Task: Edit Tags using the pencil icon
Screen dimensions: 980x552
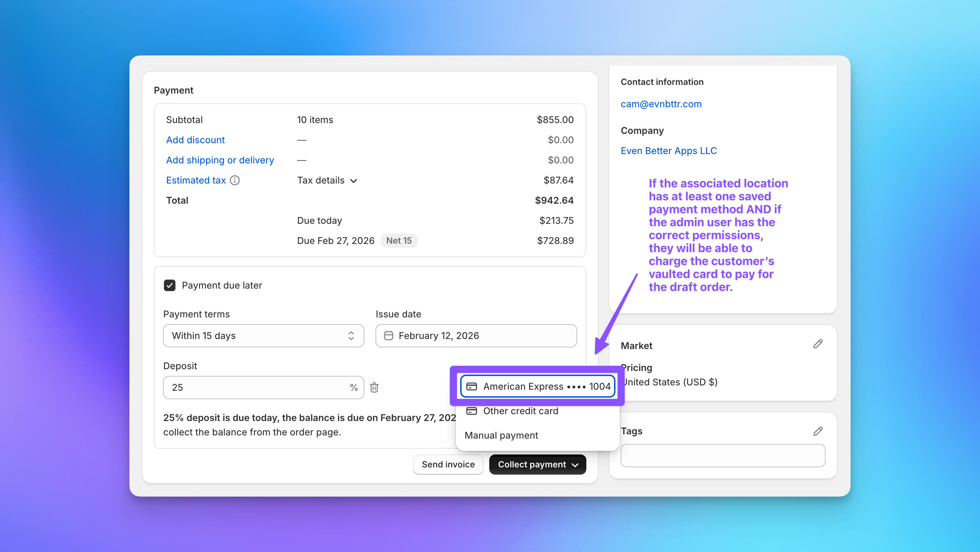Action: (x=818, y=431)
